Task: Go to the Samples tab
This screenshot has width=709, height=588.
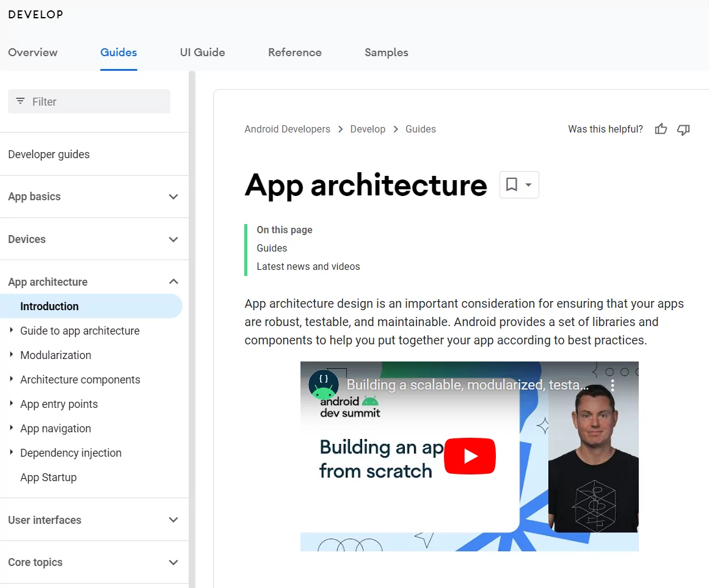Action: [386, 53]
